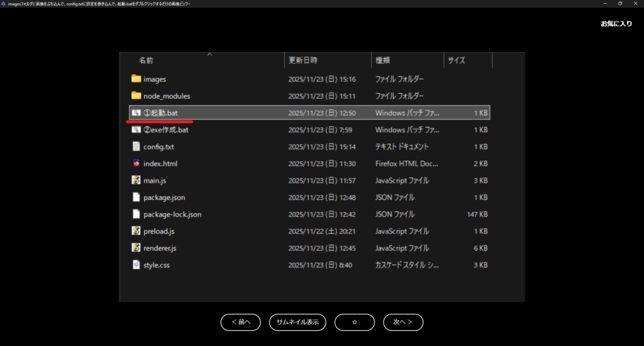The width and height of the screenshot is (644, 346).
Task: Click the style.css file icon
Action: (x=136, y=265)
